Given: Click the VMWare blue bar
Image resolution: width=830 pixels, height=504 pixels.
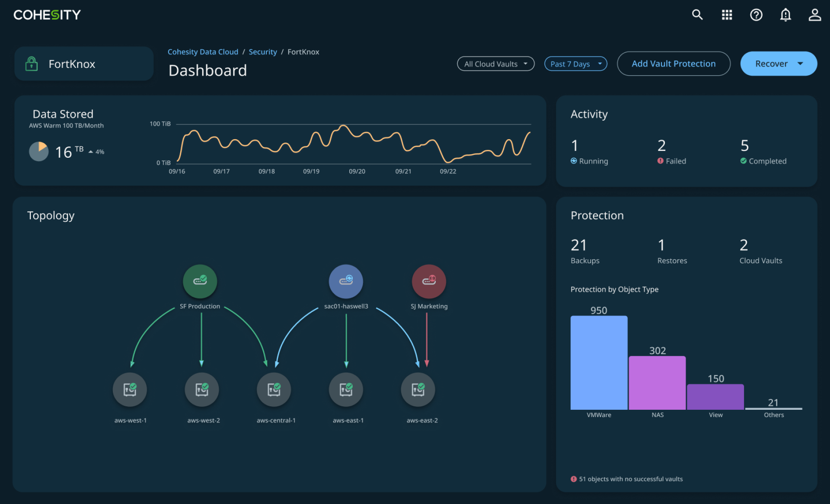Looking at the screenshot, I should 599,363.
